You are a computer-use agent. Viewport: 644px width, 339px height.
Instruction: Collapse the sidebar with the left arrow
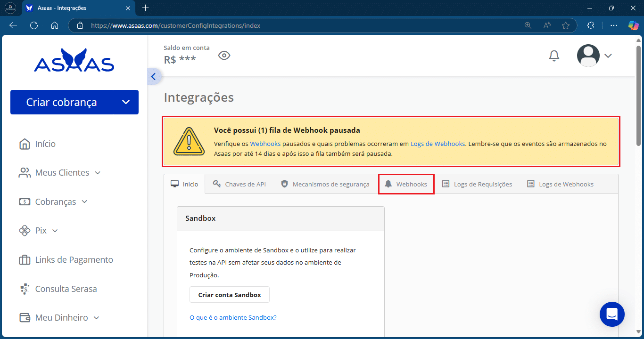click(x=153, y=76)
